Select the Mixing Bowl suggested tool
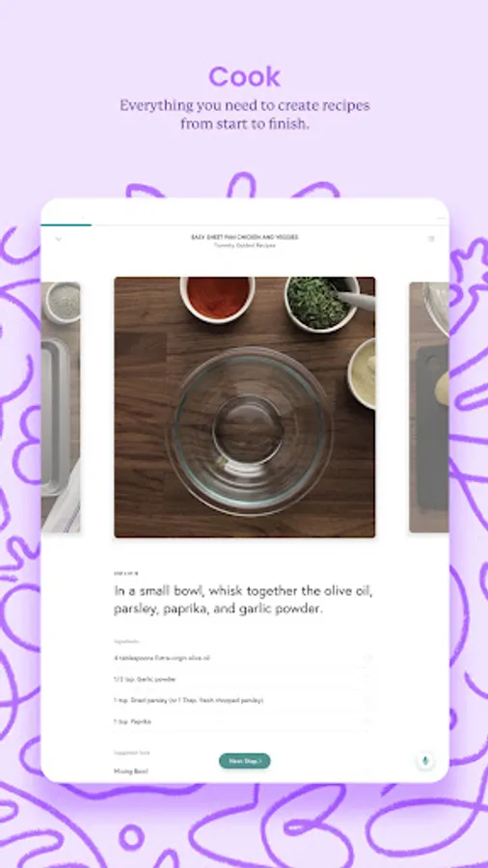488x868 pixels. [x=130, y=772]
